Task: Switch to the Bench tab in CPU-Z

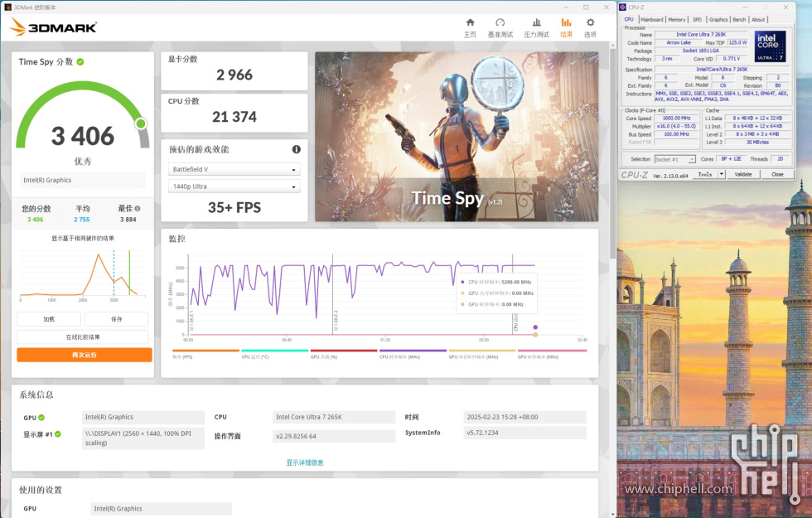Action: coord(739,20)
